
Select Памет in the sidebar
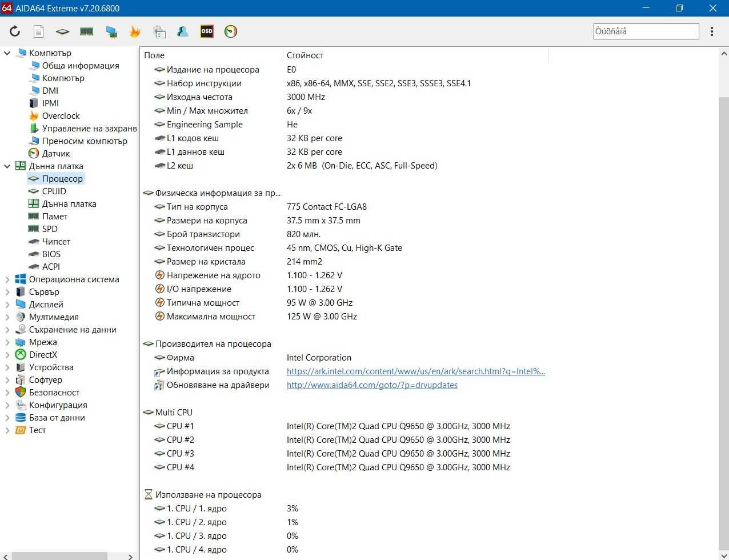tap(55, 217)
